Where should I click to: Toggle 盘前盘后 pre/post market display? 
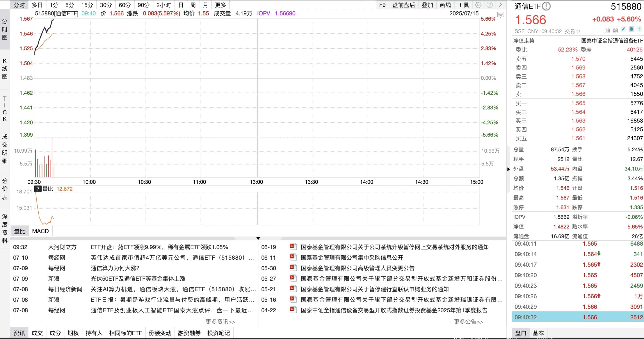click(404, 5)
